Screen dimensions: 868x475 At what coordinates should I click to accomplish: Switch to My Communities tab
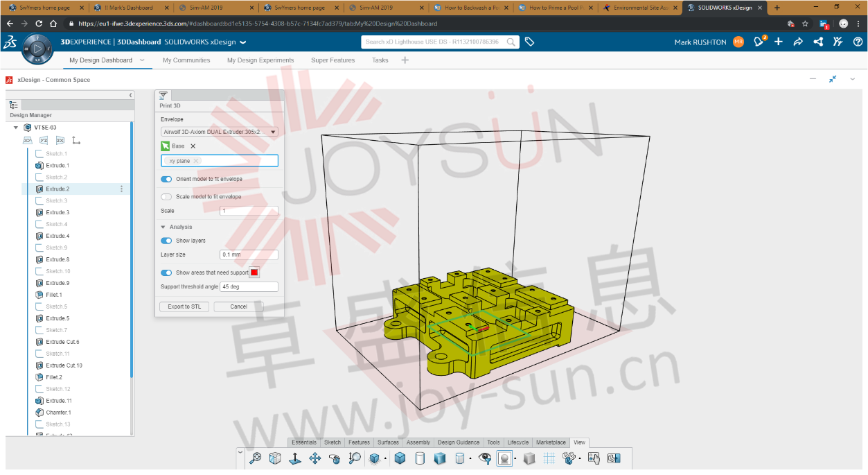(x=186, y=60)
